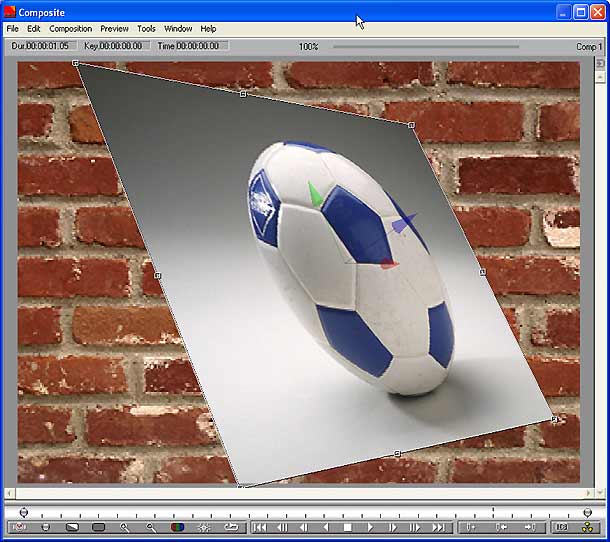Image resolution: width=610 pixels, height=542 pixels.
Task: Click the brightness sun icon
Action: coord(204,527)
